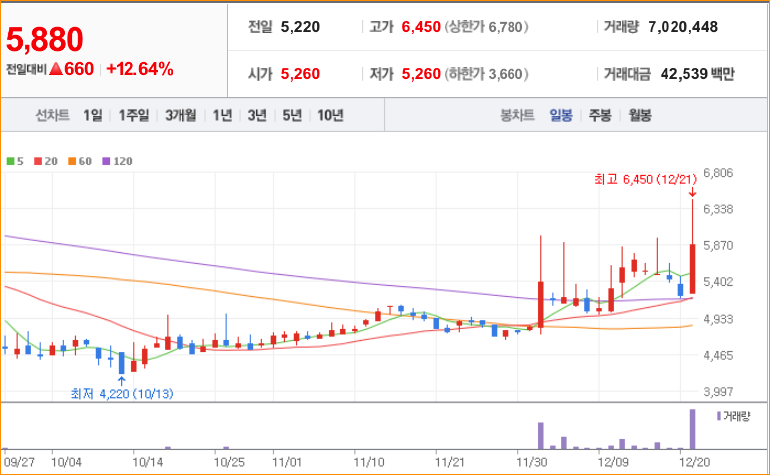Click the 거래량 value 7,020,448
The image size is (770, 475).
coord(683,27)
